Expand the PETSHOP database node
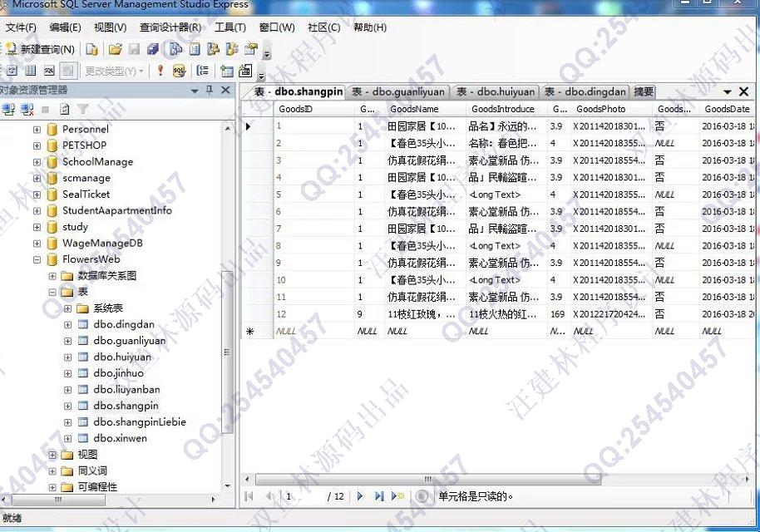Viewport: 760px width, 532px height. click(37, 145)
